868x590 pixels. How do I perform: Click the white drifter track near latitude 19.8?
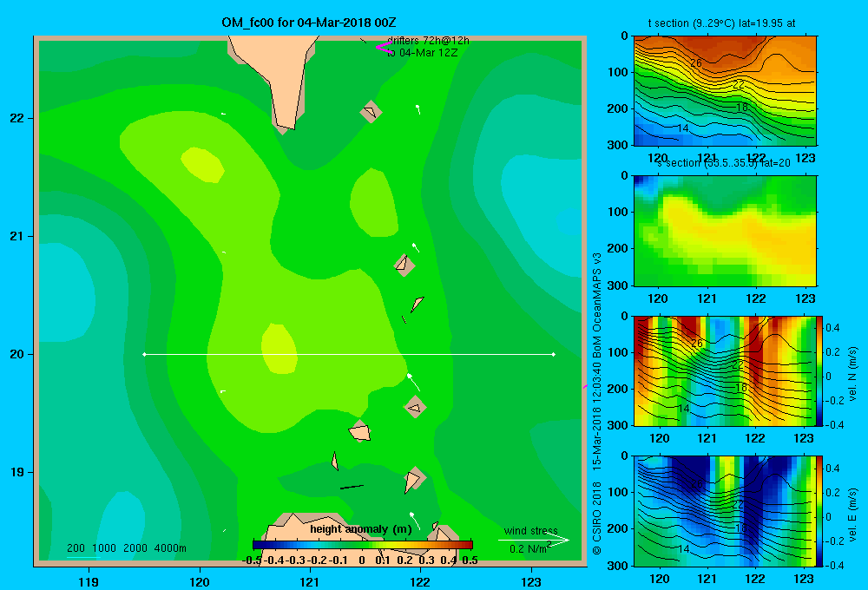pos(413,382)
